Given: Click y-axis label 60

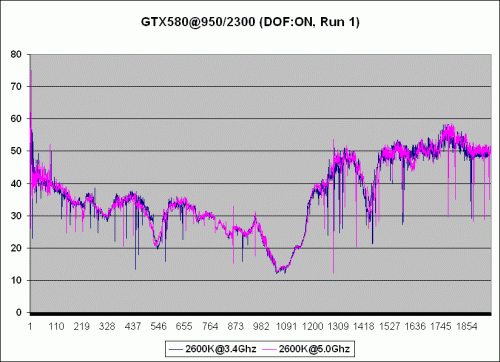Looking at the screenshot, I should (x=16, y=119).
